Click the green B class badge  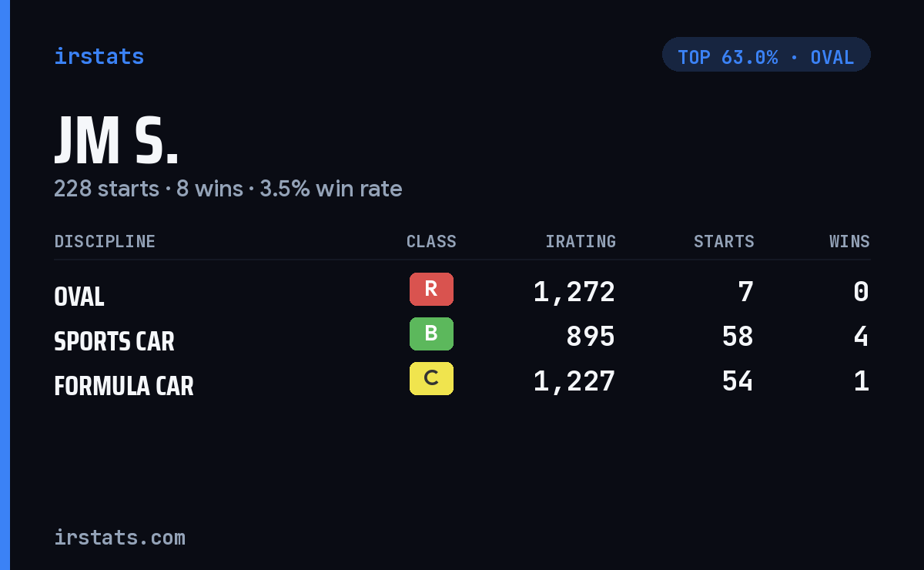point(431,334)
